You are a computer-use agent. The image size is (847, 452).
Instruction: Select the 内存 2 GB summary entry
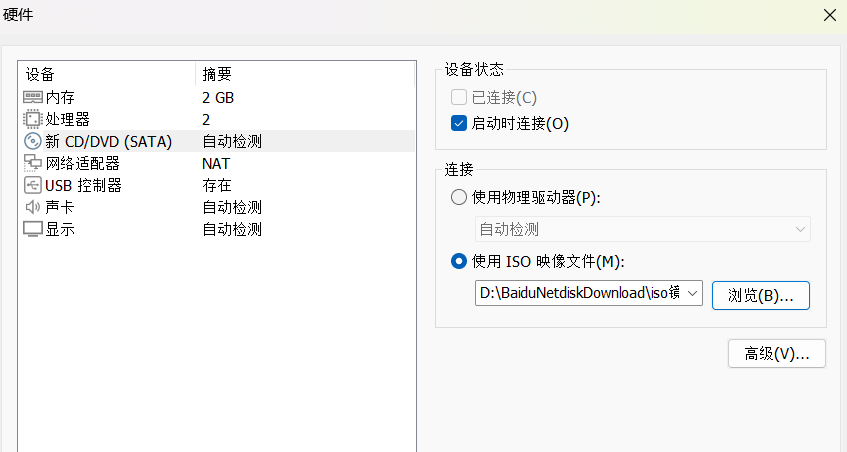pos(218,98)
